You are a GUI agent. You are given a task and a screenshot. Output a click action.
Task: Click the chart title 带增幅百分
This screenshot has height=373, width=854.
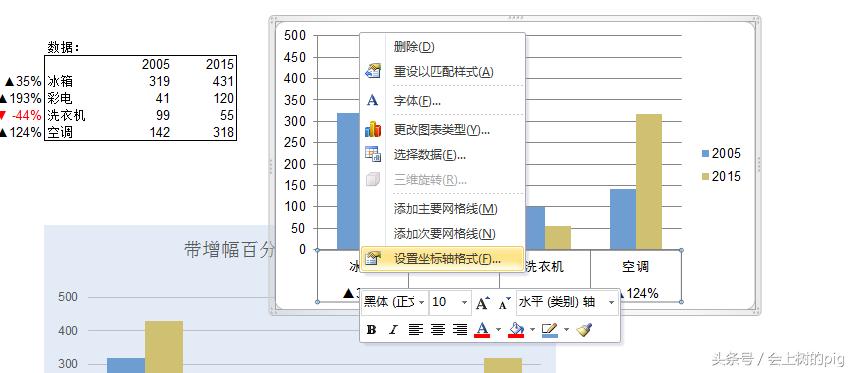229,250
